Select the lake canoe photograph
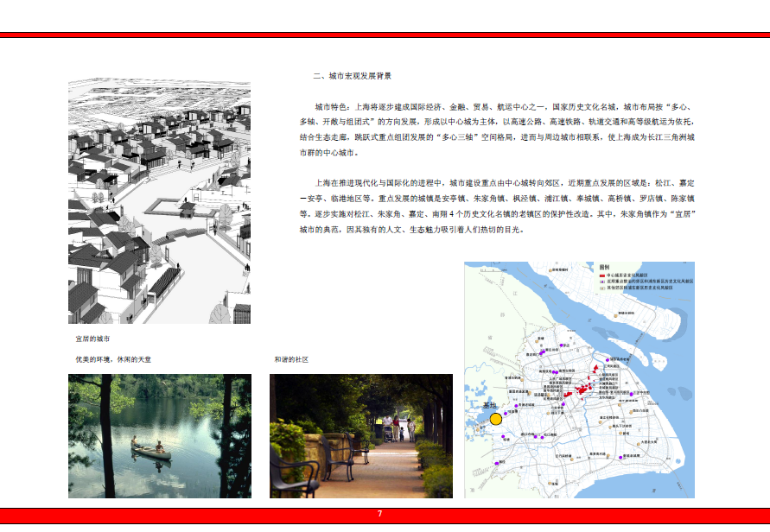Viewport: 770px width, 532px height. [160, 436]
